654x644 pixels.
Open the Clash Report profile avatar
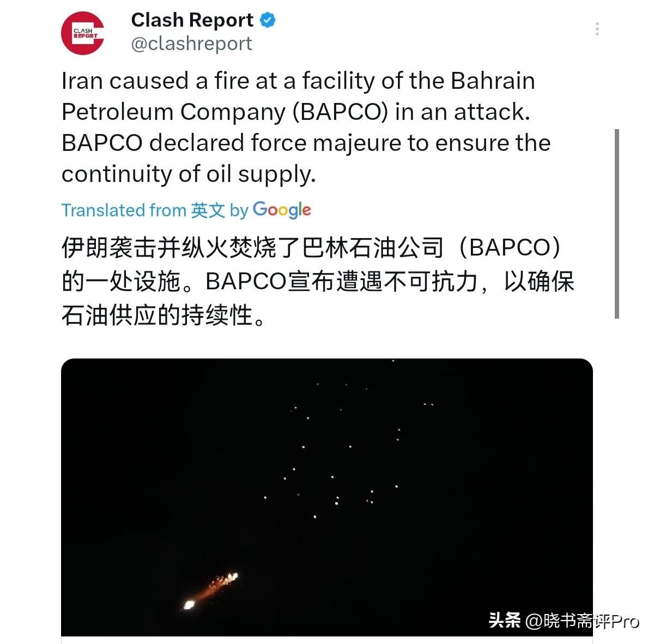[x=83, y=33]
